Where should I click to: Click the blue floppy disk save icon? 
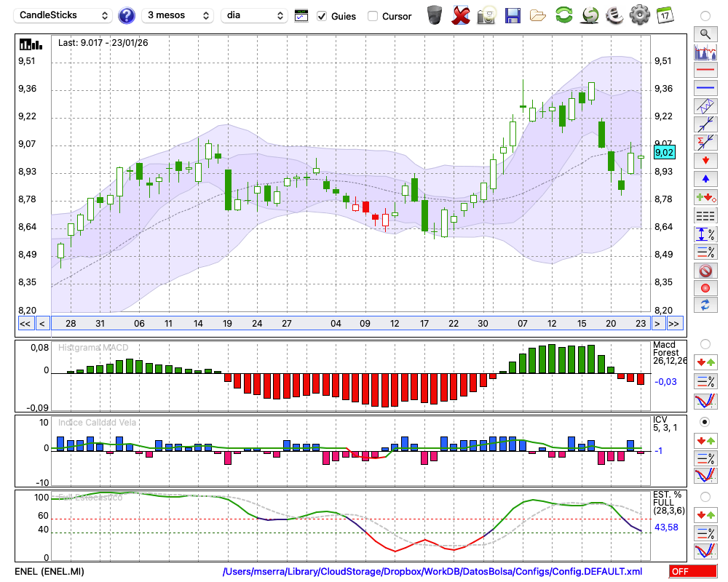(x=513, y=15)
